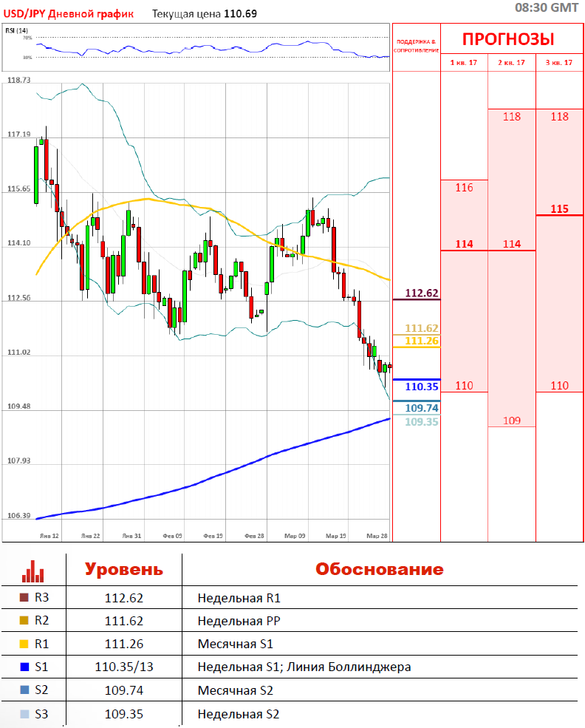This screenshot has width=585, height=728.
Task: Click the red bar chart icon in table header
Action: (33, 570)
